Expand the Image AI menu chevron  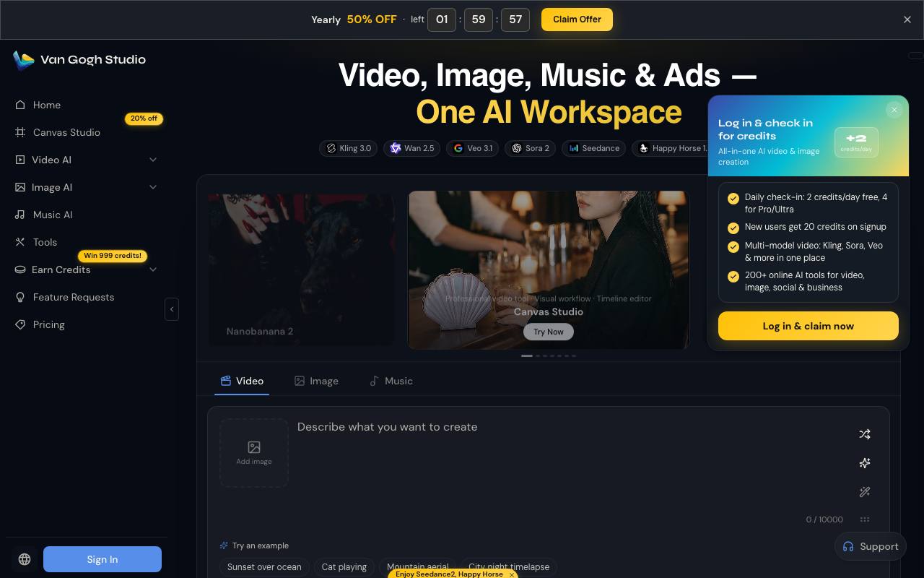coord(153,187)
